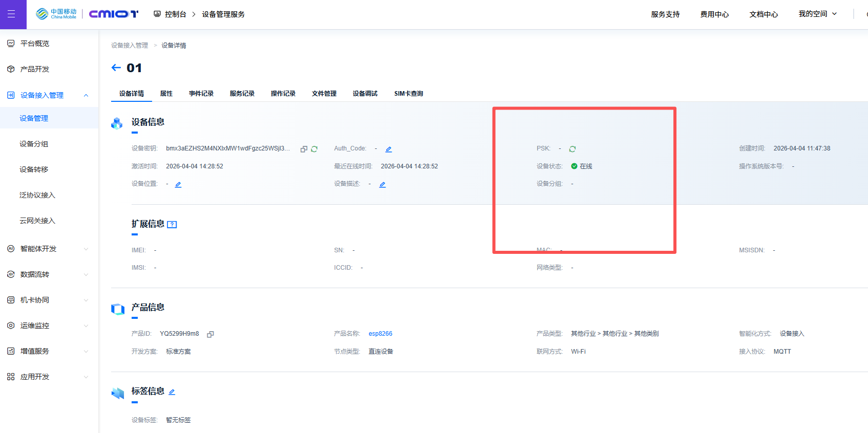The width and height of the screenshot is (868, 433).
Task: Click the data flow sidebar icon
Action: tap(11, 274)
